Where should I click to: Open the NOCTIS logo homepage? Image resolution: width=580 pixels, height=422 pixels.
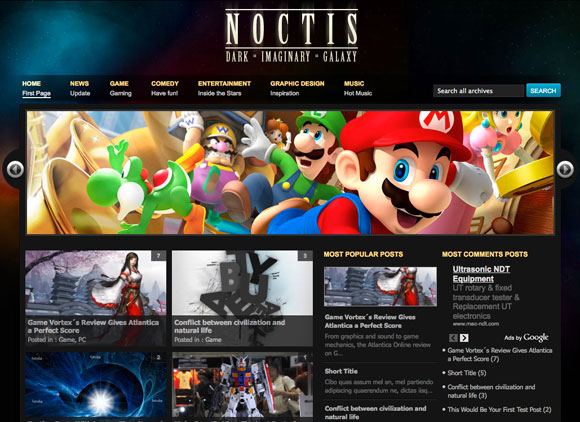click(x=291, y=36)
